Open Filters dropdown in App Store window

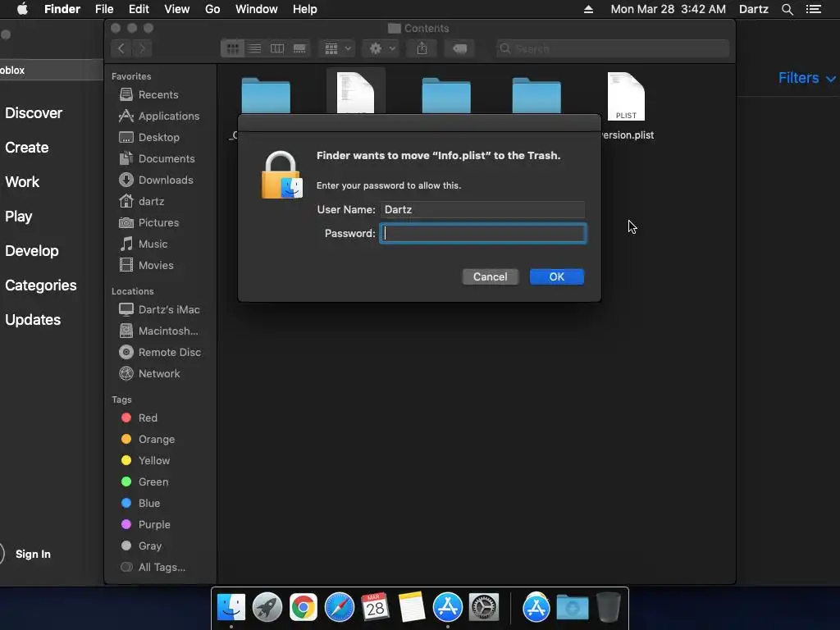pyautogui.click(x=806, y=78)
